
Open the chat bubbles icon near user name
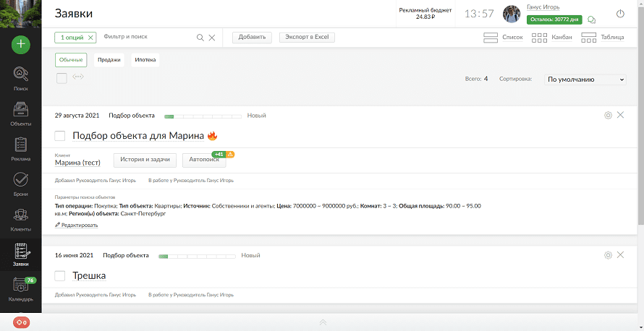[592, 20]
